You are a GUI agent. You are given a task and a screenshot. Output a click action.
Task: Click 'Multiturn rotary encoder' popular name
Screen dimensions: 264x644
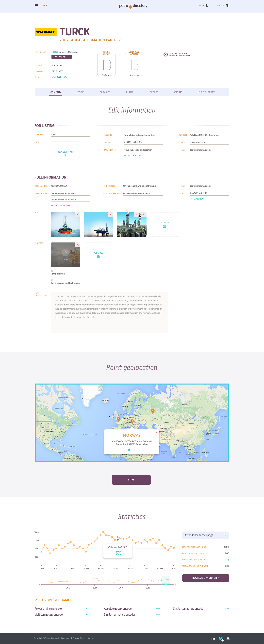tap(49, 614)
